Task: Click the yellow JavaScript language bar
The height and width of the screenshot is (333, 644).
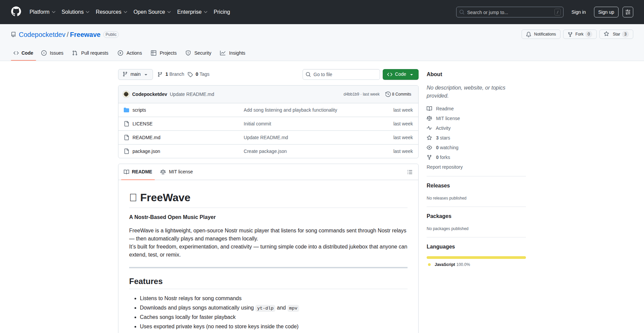Action: pos(476,258)
